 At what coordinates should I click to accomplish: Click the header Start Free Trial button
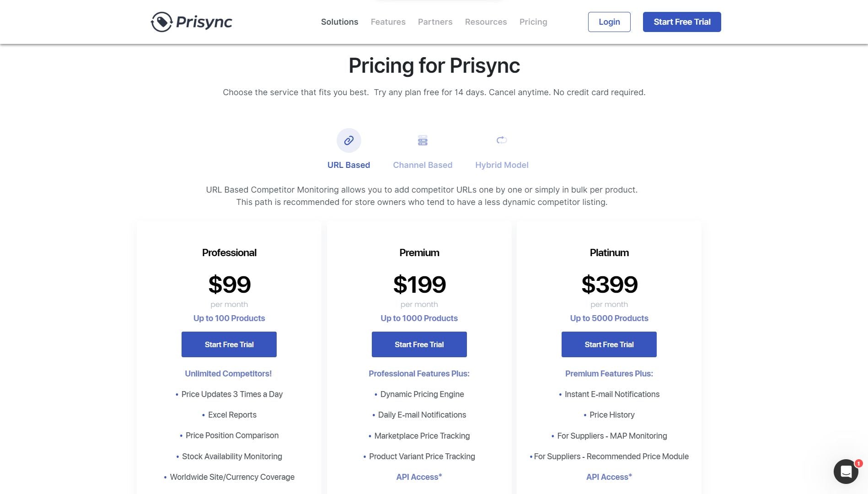pyautogui.click(x=682, y=22)
